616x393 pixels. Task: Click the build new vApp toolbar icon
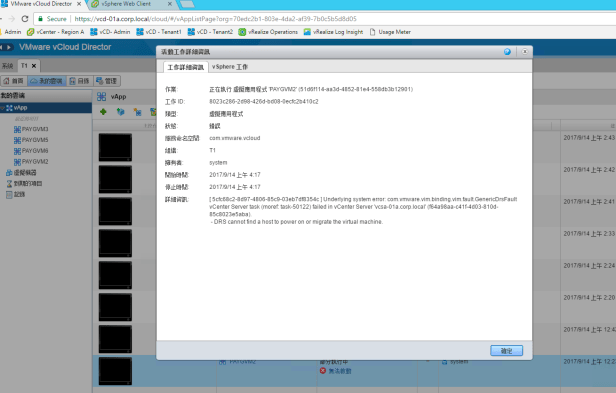click(137, 112)
